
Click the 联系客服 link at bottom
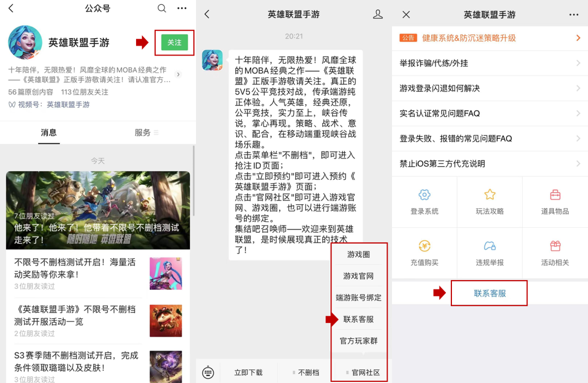(x=489, y=293)
